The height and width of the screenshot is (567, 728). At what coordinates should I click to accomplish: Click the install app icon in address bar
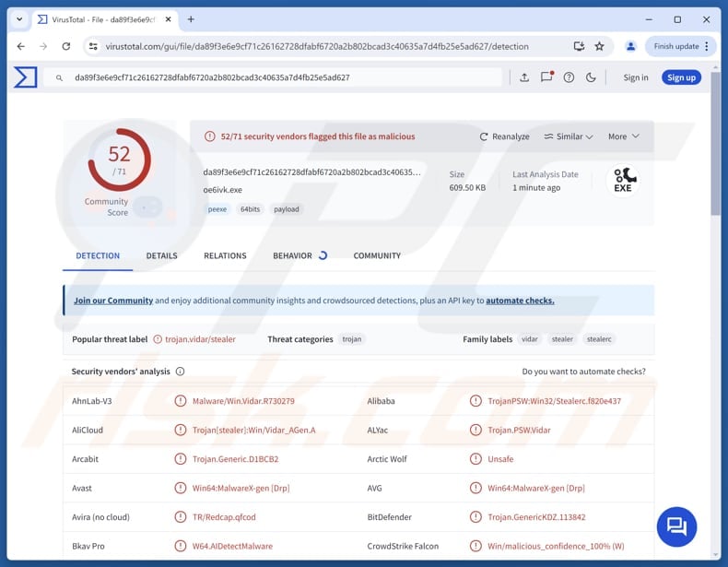pyautogui.click(x=579, y=46)
